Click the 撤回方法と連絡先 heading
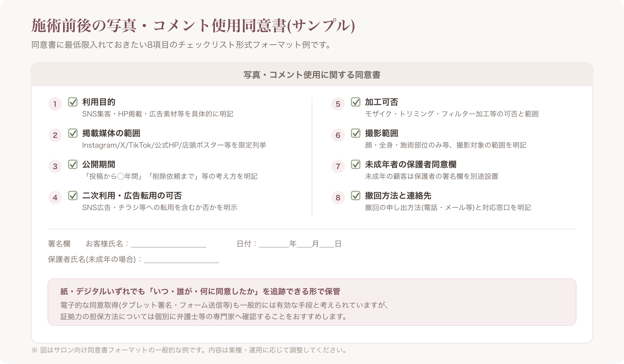624x364 pixels. click(x=398, y=196)
